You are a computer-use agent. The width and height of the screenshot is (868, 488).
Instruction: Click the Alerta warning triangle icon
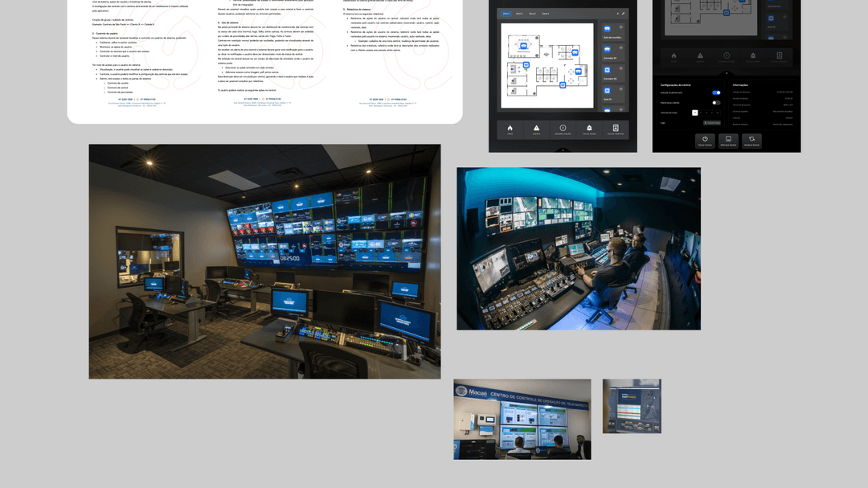pos(536,129)
